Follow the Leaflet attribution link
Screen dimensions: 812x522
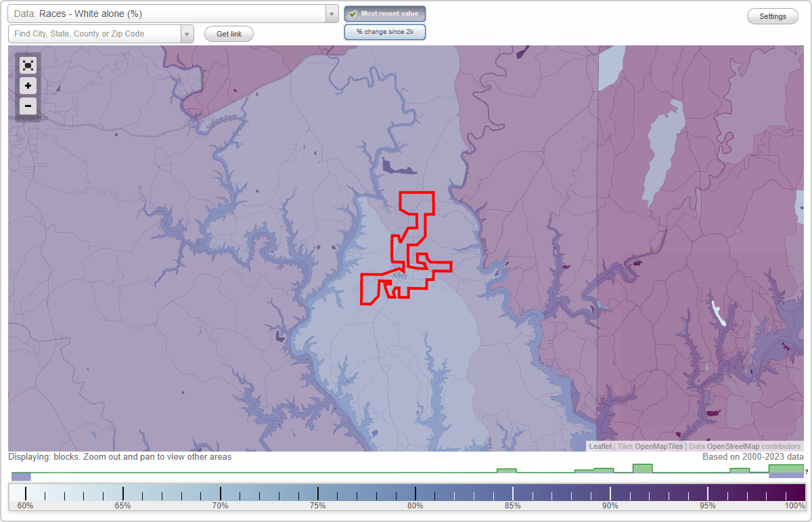coord(600,446)
